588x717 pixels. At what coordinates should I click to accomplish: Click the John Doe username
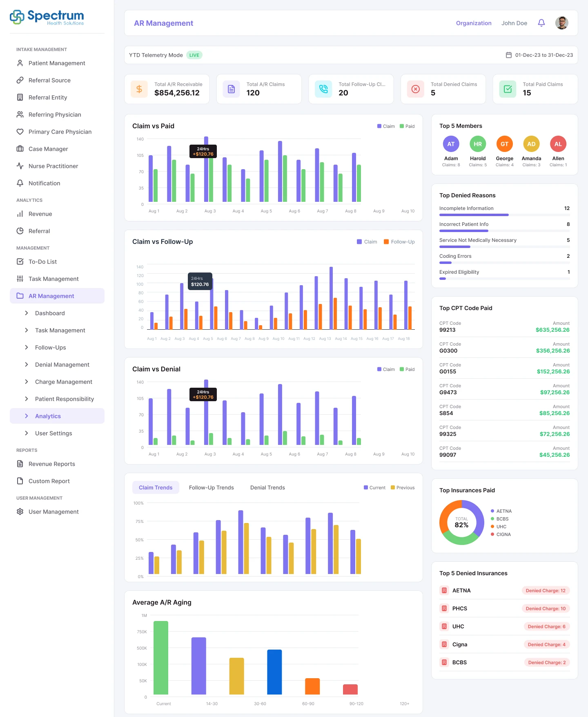click(514, 23)
